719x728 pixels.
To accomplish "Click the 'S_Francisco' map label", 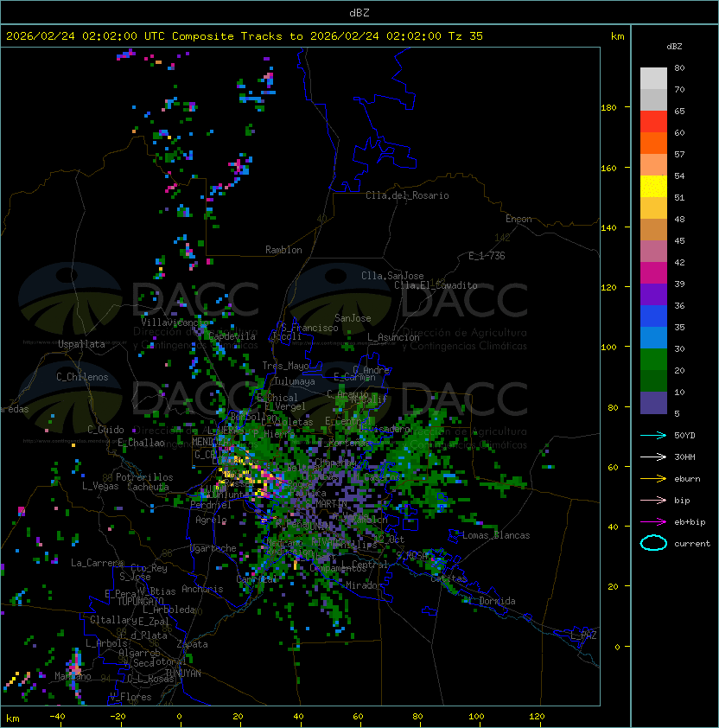I will click(309, 328).
